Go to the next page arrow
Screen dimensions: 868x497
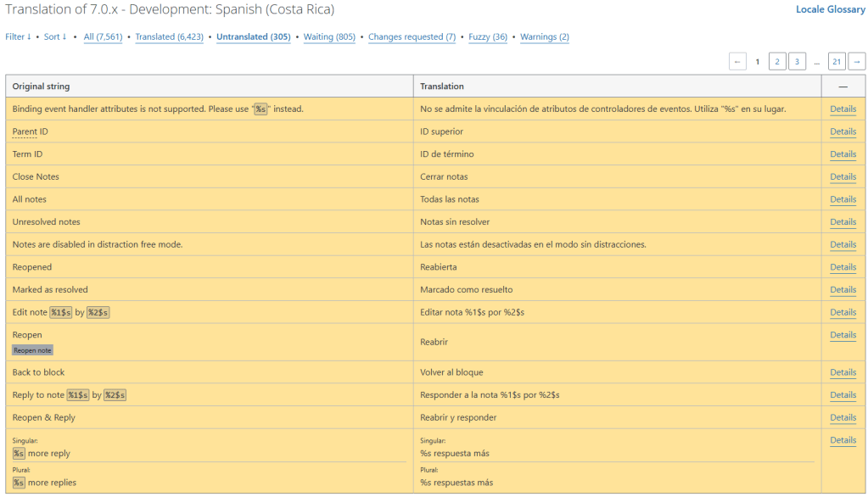(x=857, y=61)
